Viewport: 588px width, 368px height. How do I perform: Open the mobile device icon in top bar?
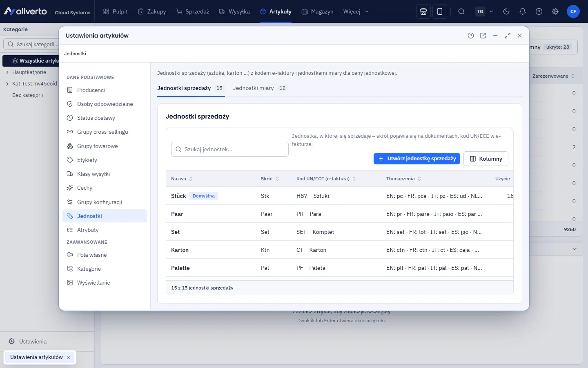point(440,11)
